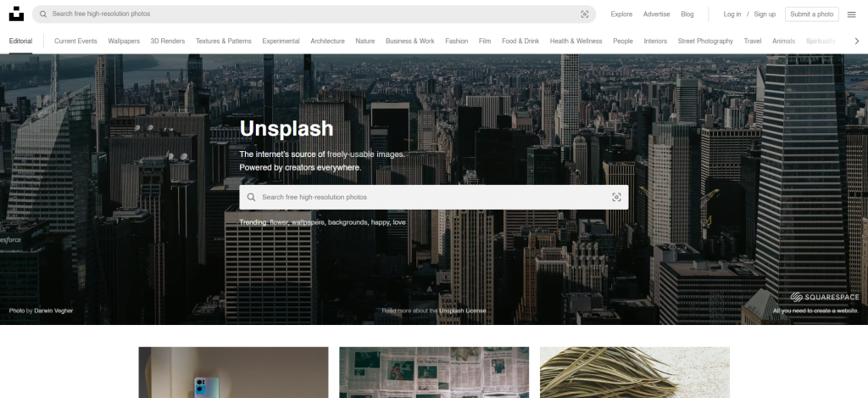The image size is (868, 398).
Task: Open the Fashion category
Action: (456, 41)
